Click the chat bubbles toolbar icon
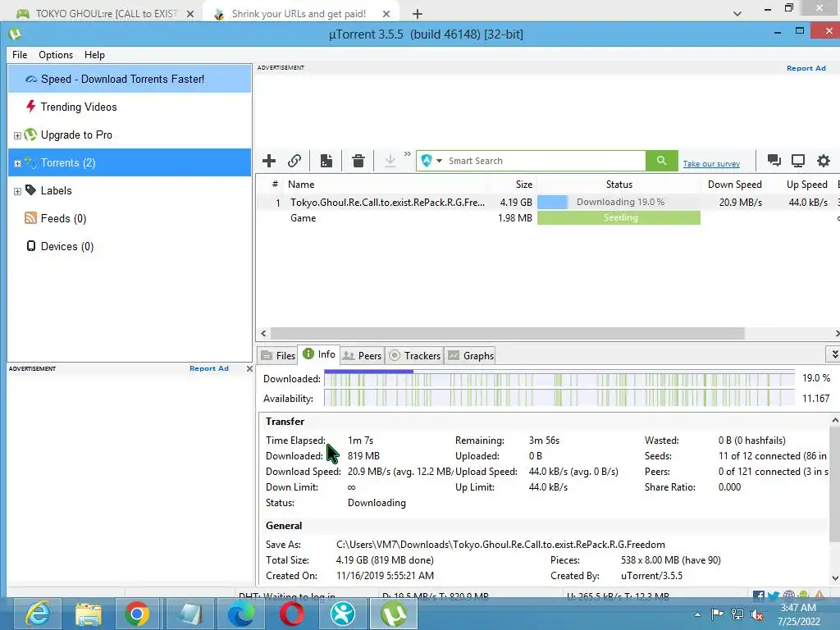Screen dimensions: 840x630 774,160
